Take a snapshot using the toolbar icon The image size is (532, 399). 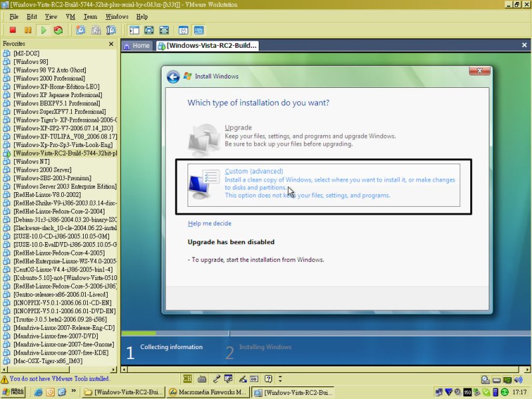pos(80,30)
